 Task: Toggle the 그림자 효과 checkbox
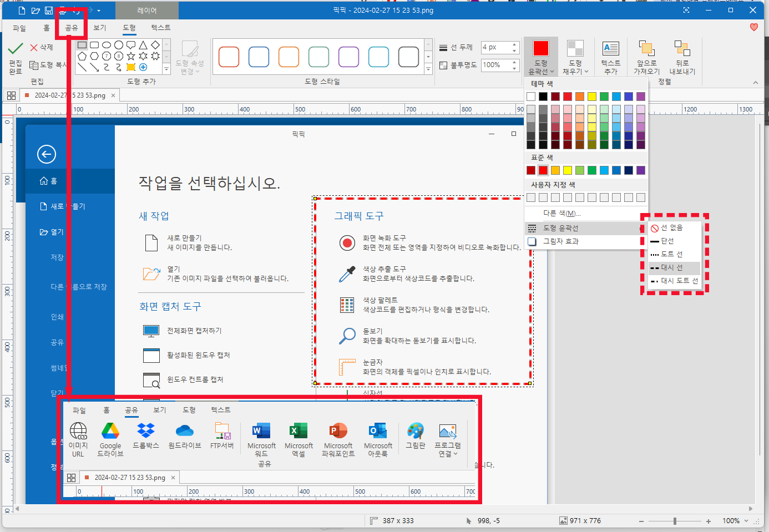pos(532,241)
